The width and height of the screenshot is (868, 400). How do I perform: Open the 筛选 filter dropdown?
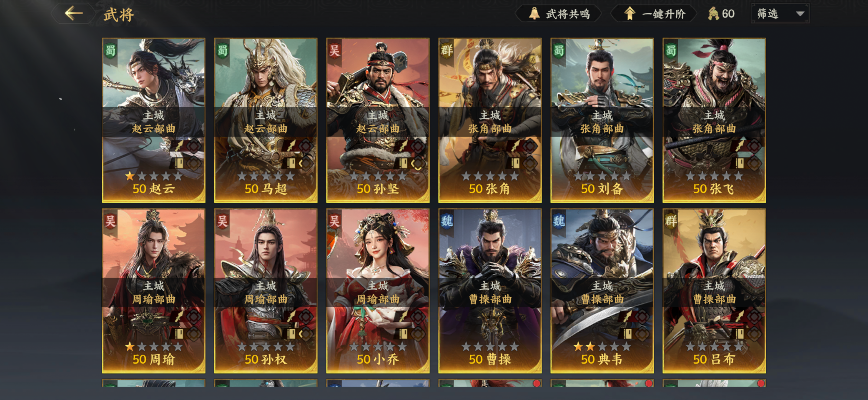pyautogui.click(x=780, y=14)
